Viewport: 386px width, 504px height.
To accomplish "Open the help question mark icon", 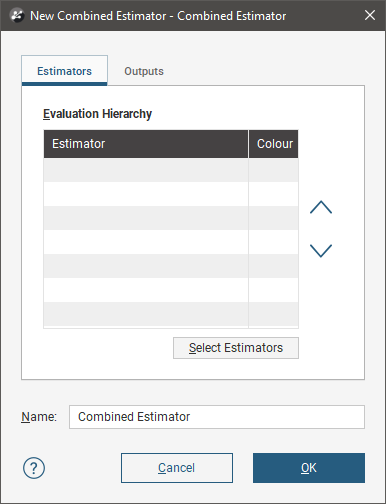I will [x=34, y=468].
